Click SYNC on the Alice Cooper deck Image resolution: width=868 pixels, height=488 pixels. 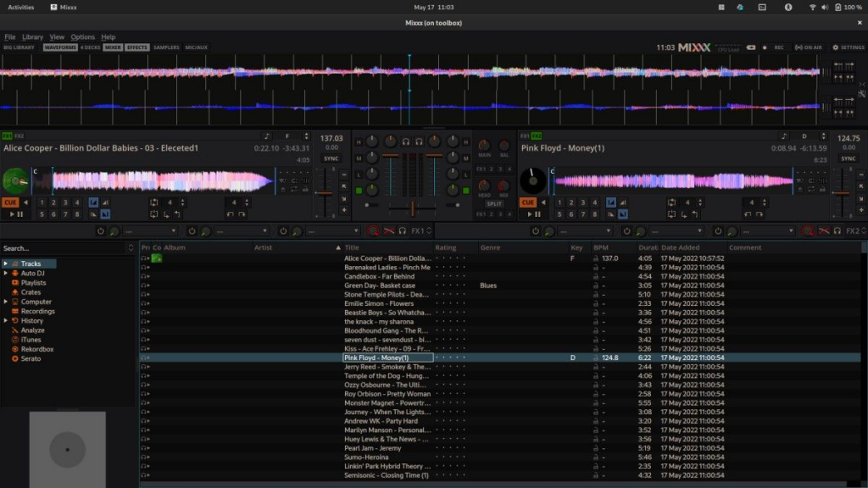pos(331,158)
